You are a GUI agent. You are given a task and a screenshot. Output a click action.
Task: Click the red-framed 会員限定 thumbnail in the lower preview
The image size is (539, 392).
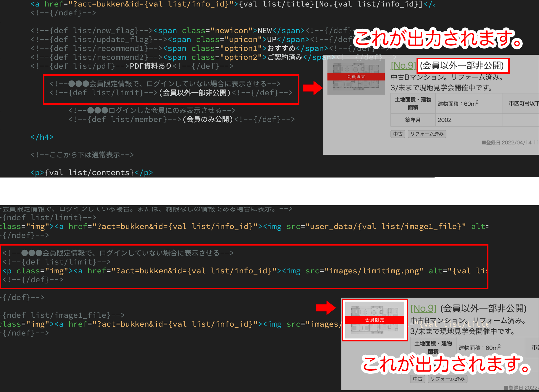pyautogui.click(x=375, y=320)
